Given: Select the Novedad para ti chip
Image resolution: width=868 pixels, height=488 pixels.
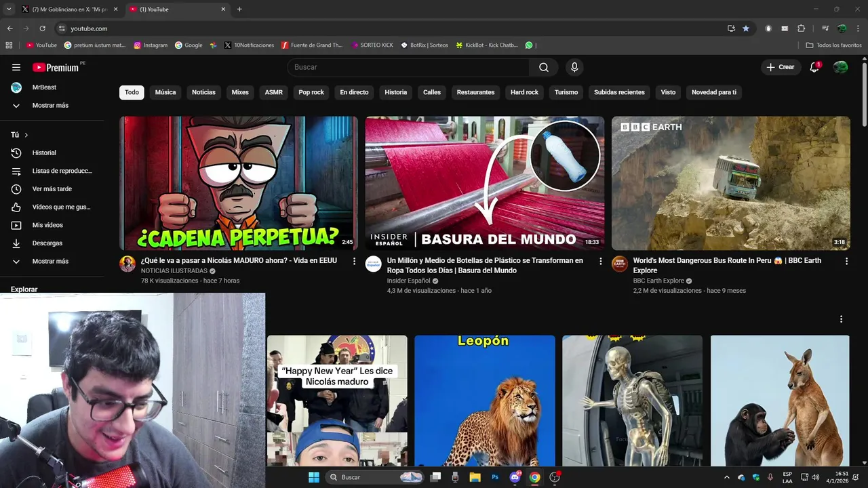Looking at the screenshot, I should pos(714,92).
